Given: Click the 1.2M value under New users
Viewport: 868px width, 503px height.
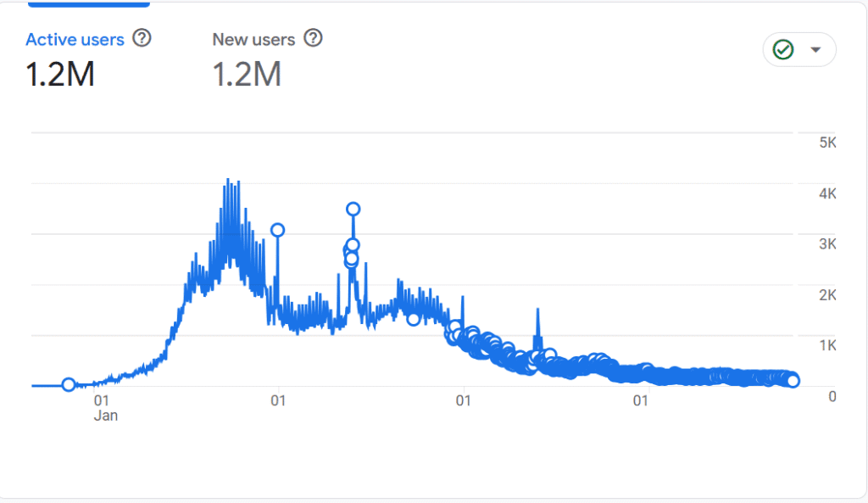Looking at the screenshot, I should [247, 75].
